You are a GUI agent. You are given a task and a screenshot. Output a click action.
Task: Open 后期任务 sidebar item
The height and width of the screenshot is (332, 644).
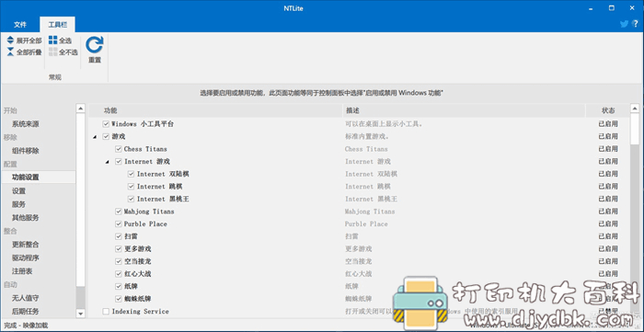point(26,311)
